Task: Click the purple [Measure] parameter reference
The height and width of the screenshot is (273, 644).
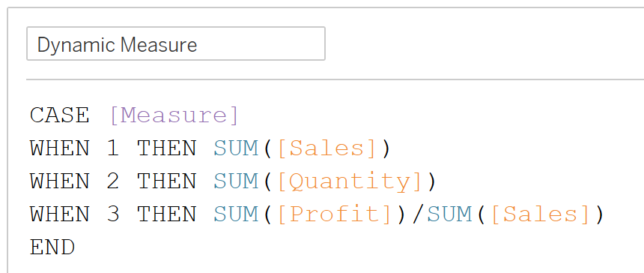Action: 174,115
